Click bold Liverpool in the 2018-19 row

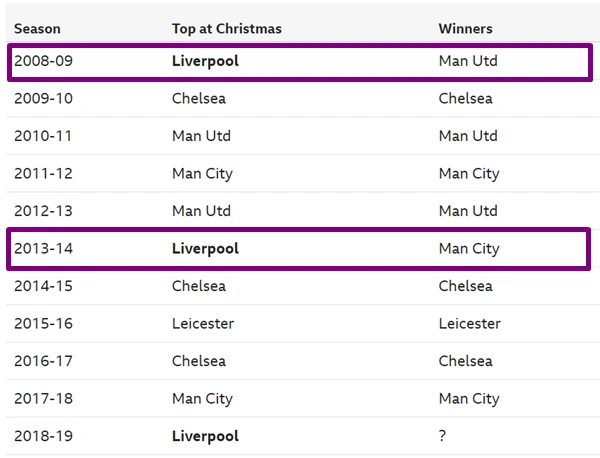pyautogui.click(x=205, y=436)
